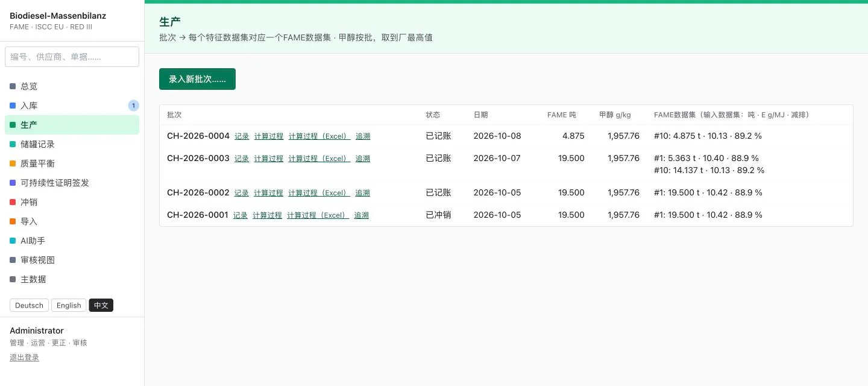Open 计算过程 for CH-2026-0002
The height and width of the screenshot is (386, 868).
(x=269, y=193)
